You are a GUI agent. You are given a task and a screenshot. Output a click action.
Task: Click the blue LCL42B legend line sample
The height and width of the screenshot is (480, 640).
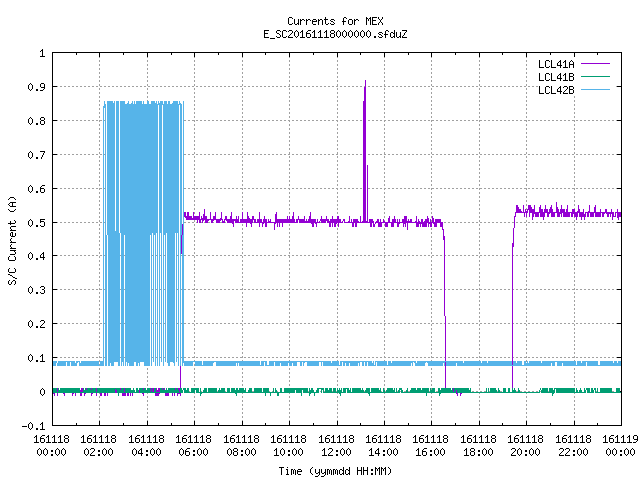[x=596, y=89]
